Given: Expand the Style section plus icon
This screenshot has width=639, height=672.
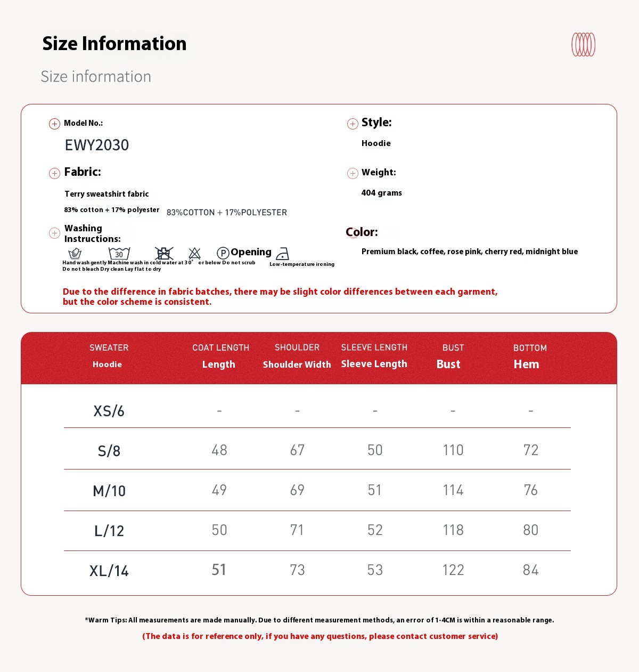Looking at the screenshot, I should coord(353,124).
